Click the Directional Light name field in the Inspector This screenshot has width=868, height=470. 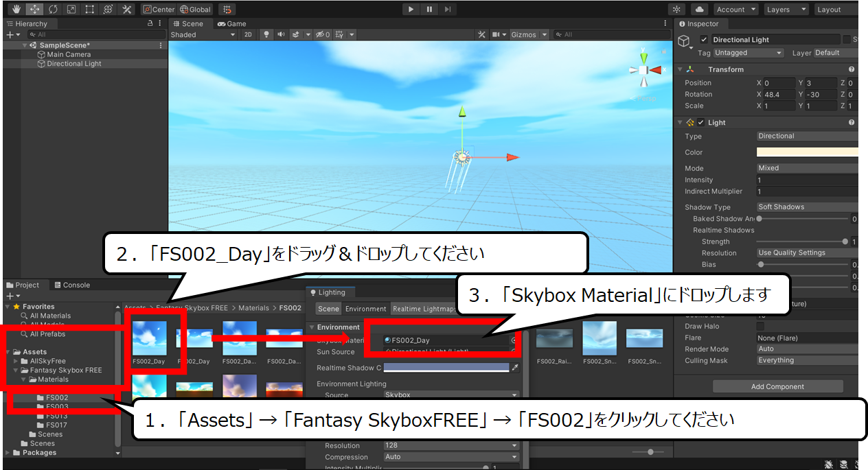[x=775, y=40]
